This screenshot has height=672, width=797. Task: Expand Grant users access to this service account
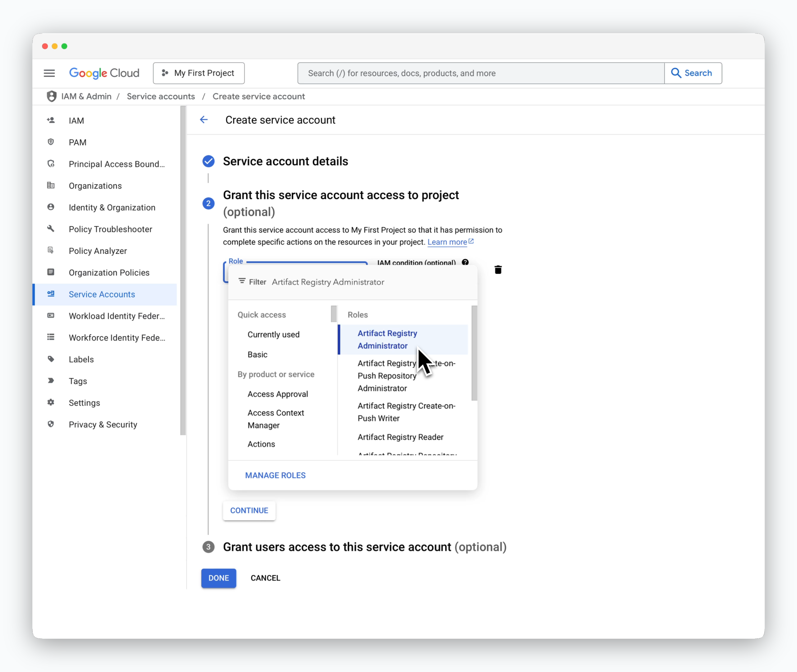[365, 547]
